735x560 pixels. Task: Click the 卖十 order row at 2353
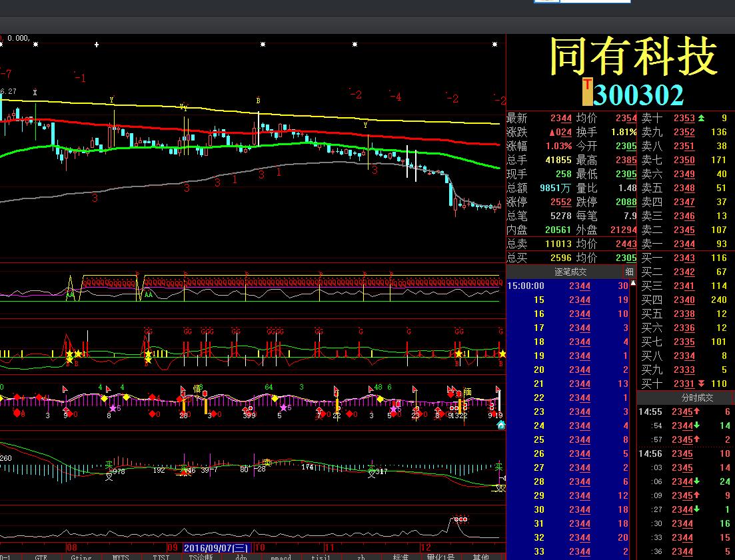[x=685, y=118]
